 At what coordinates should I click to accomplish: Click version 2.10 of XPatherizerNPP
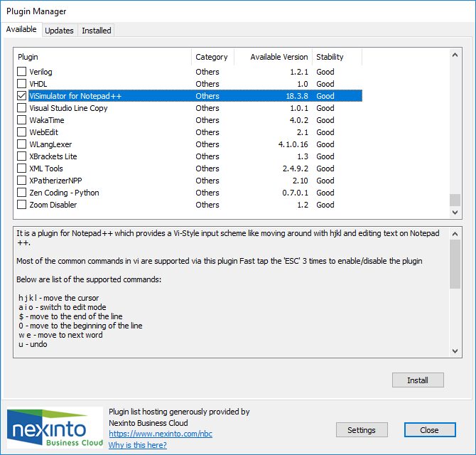click(x=301, y=181)
